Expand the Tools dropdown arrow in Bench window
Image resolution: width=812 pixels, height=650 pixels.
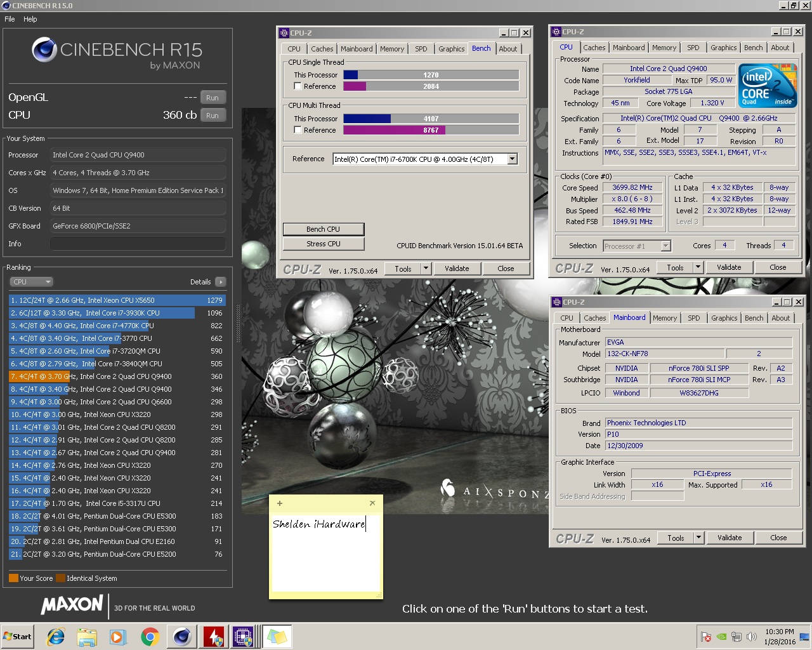pos(426,269)
